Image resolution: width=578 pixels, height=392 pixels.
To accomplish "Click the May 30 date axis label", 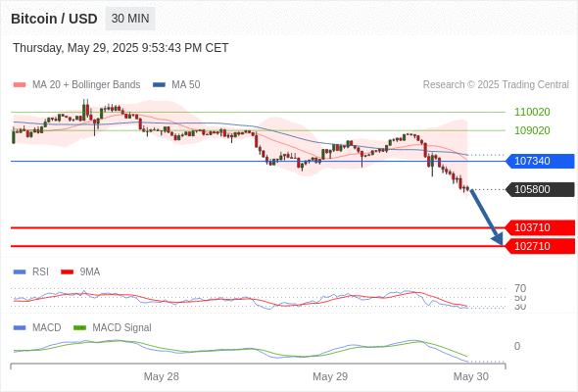I will [x=471, y=376].
